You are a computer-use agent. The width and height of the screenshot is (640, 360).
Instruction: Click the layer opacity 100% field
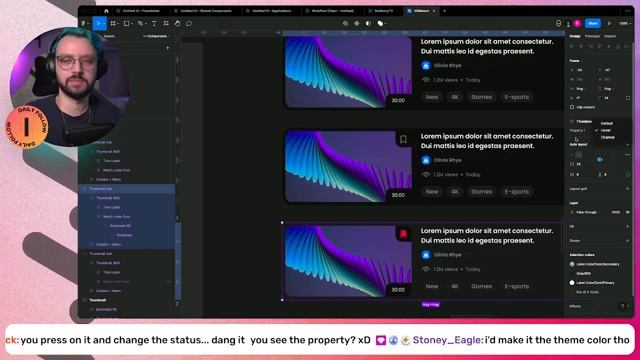[616, 212]
